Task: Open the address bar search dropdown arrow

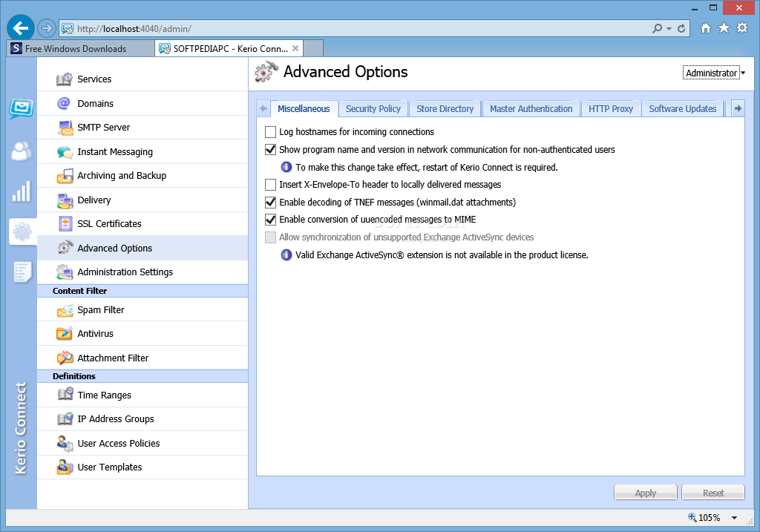Action: 669,29
